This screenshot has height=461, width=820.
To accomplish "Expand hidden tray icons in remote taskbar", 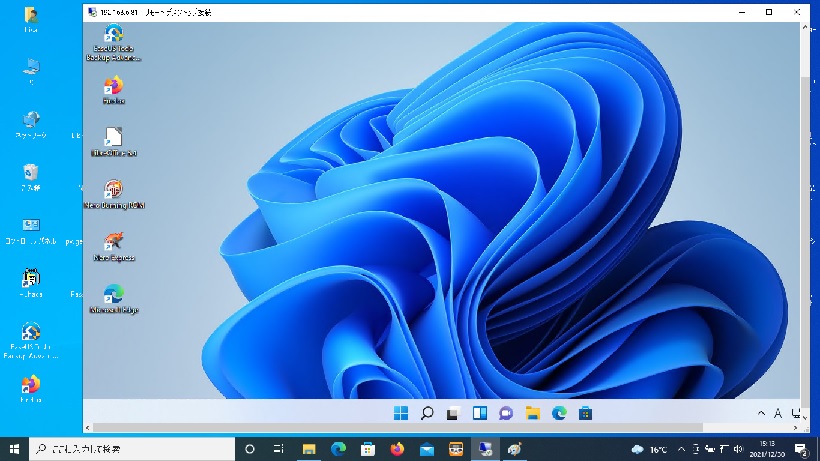I will pos(763,413).
